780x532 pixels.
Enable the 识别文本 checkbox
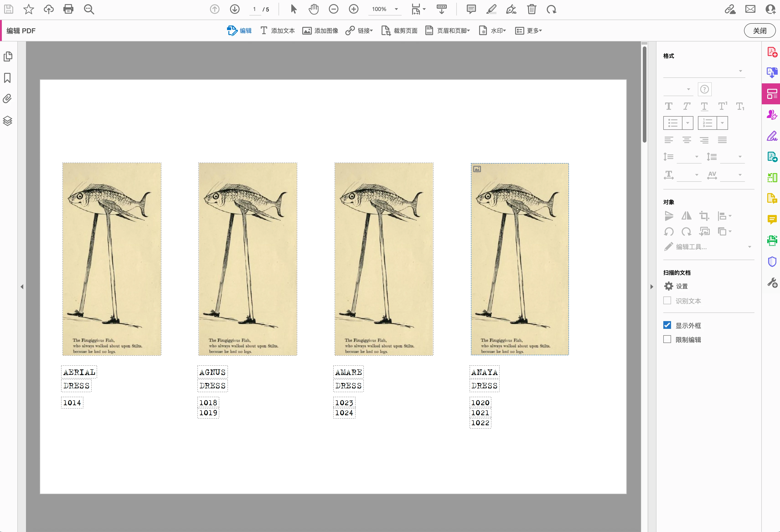667,301
